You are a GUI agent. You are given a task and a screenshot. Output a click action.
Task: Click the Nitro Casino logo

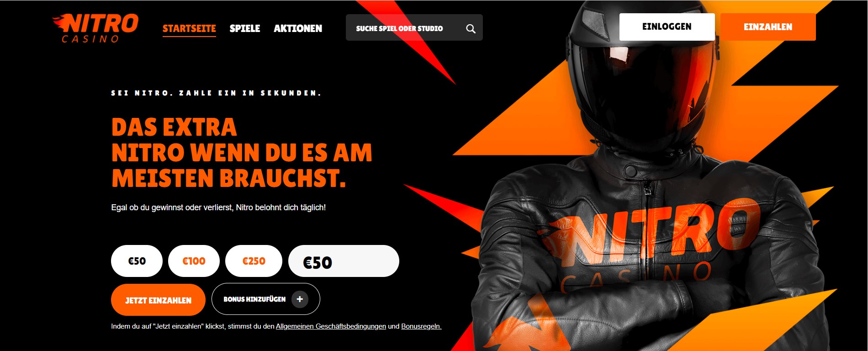95,28
